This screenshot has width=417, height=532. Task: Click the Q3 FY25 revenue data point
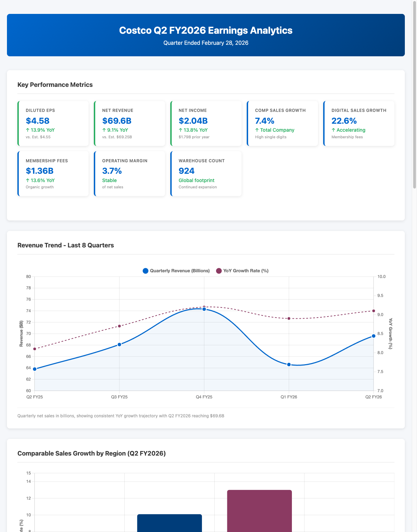click(119, 344)
